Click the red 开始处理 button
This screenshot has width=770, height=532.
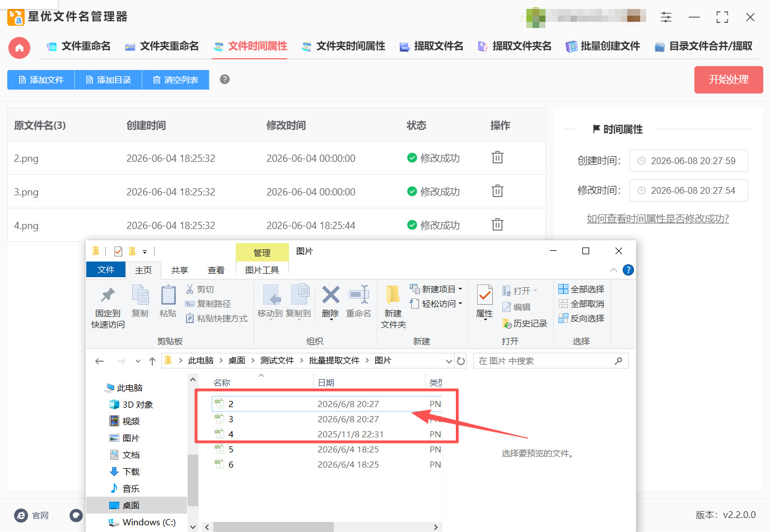(729, 80)
